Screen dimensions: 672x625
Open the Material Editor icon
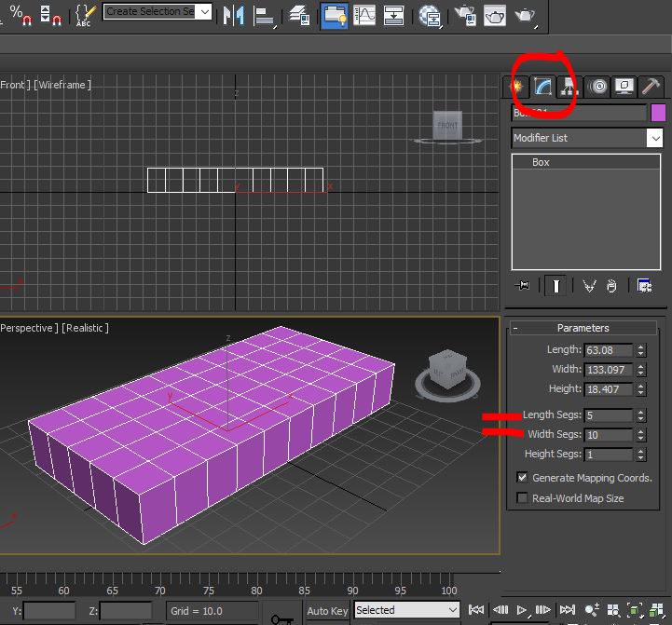click(x=430, y=16)
